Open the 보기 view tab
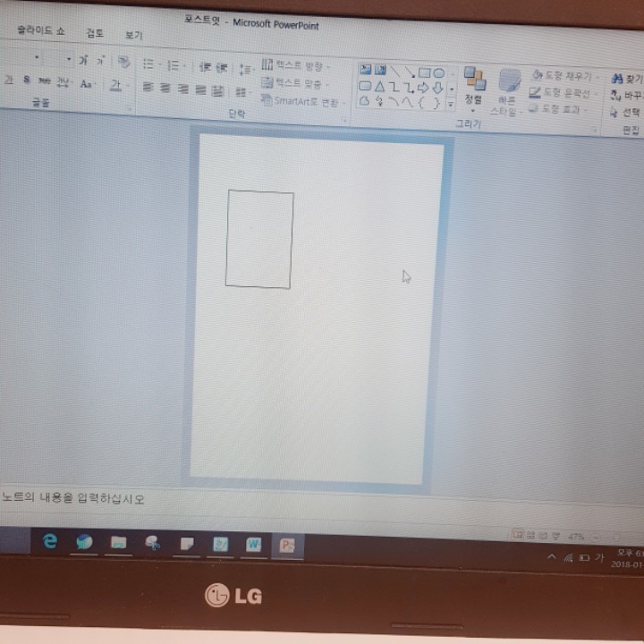This screenshot has width=644, height=644. click(x=133, y=35)
